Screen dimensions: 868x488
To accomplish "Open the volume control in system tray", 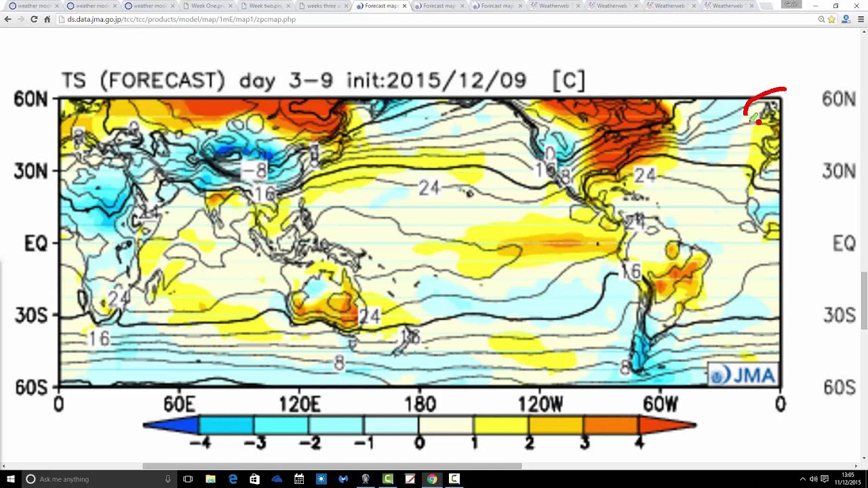I will click(813, 479).
